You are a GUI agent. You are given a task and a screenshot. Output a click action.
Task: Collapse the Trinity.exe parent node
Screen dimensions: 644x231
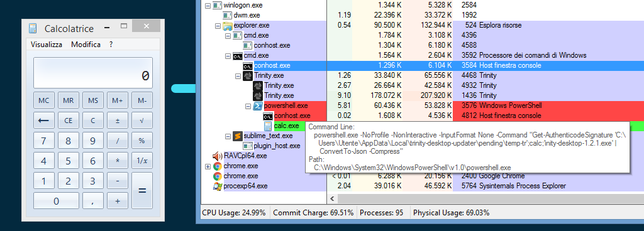238,76
